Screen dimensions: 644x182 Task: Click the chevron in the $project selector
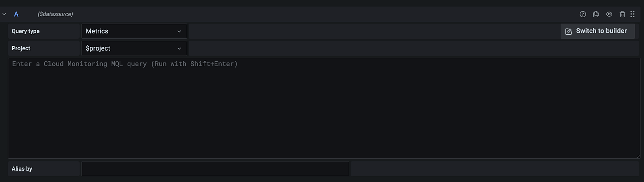179,49
